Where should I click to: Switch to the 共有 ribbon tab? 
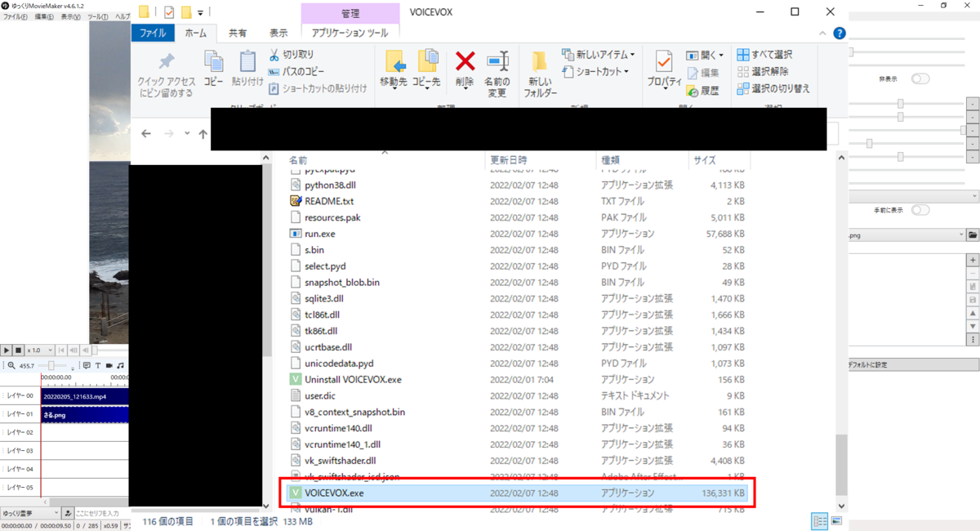pyautogui.click(x=238, y=33)
